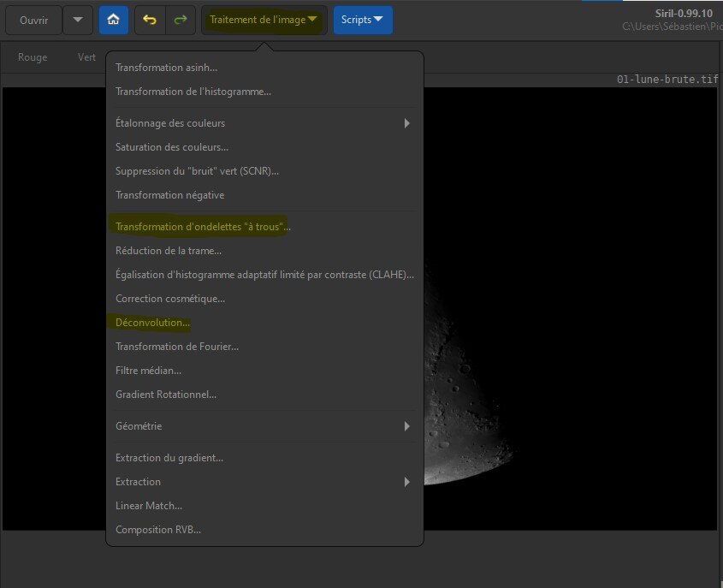
Task: Open the Scripts dropdown
Action: [363, 20]
